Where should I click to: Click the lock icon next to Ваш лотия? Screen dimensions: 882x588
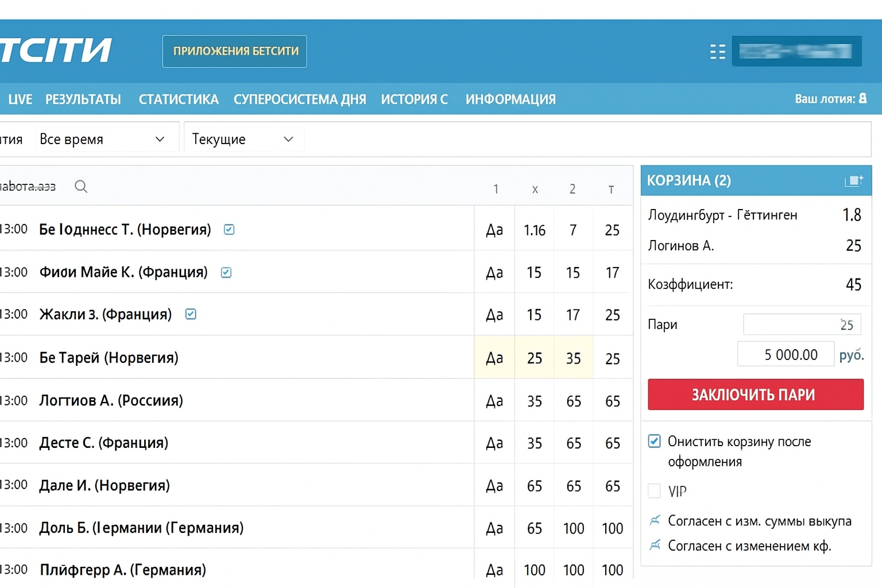pos(862,99)
